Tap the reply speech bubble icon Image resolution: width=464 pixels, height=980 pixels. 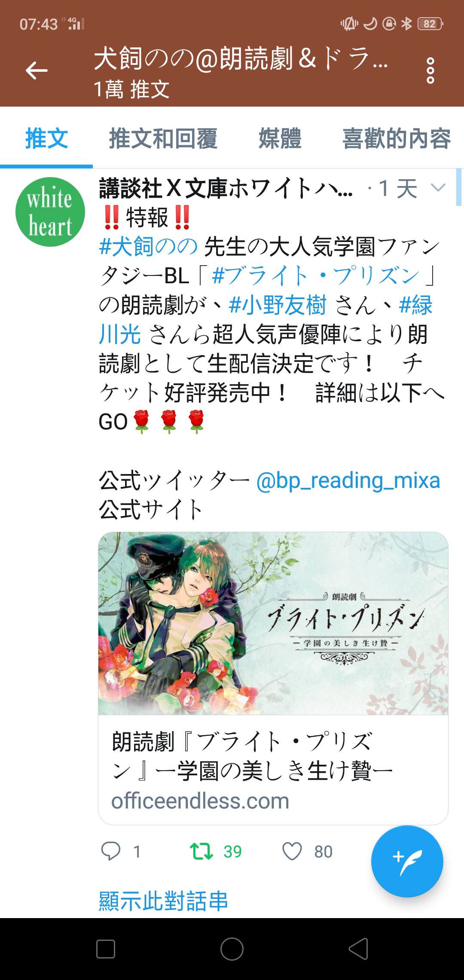coord(110,851)
